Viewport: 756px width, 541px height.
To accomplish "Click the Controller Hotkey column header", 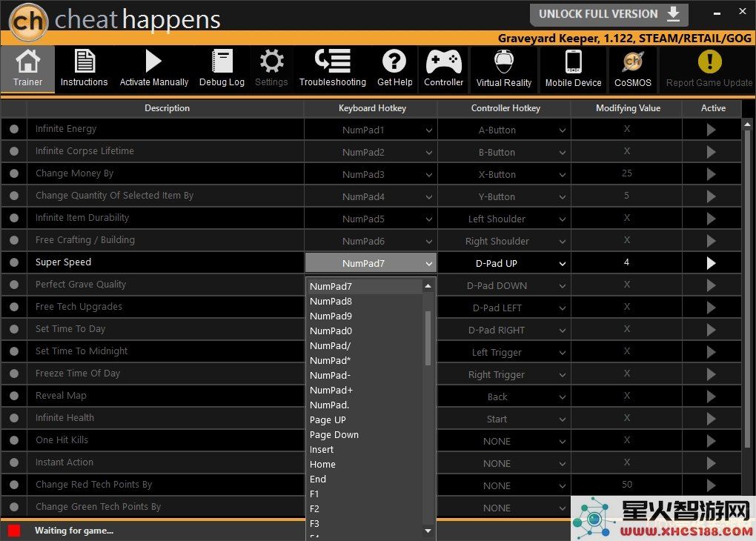I will click(505, 108).
